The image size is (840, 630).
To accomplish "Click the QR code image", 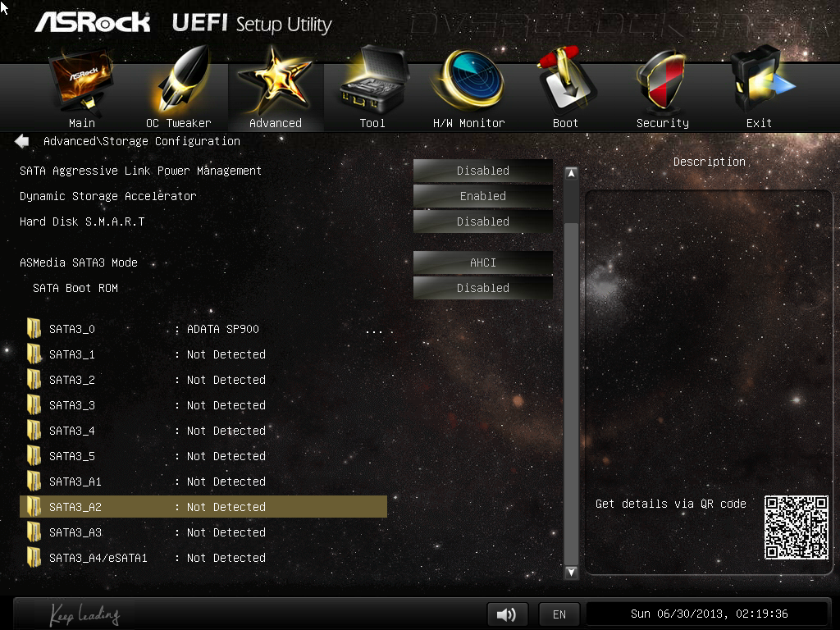I will click(796, 527).
